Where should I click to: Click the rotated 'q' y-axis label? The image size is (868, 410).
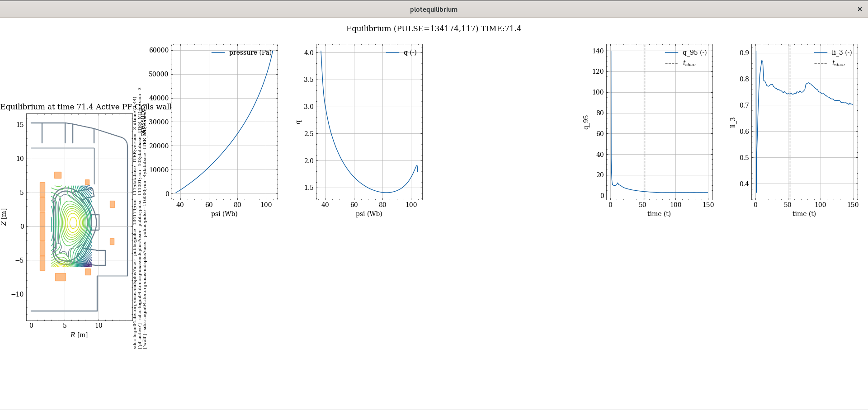click(298, 122)
